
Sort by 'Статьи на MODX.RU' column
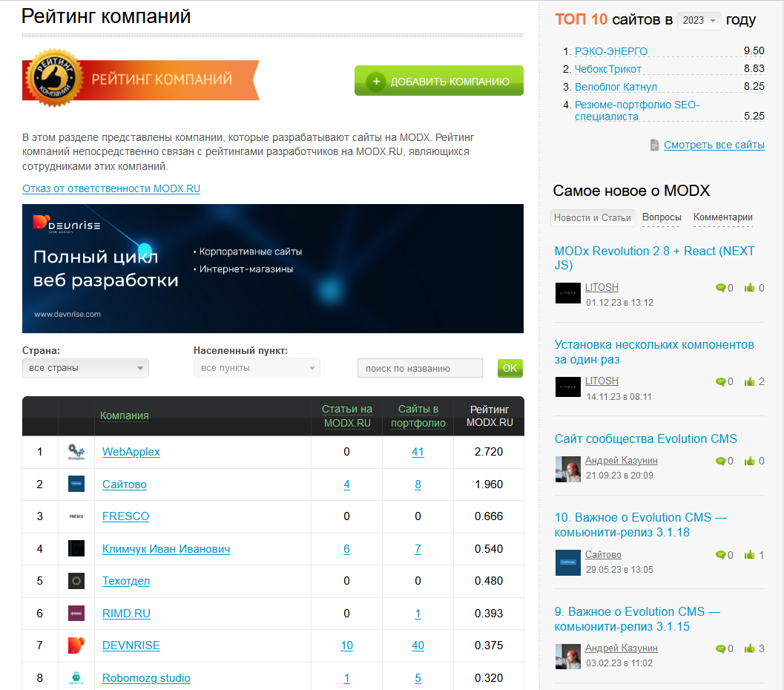[x=347, y=416]
